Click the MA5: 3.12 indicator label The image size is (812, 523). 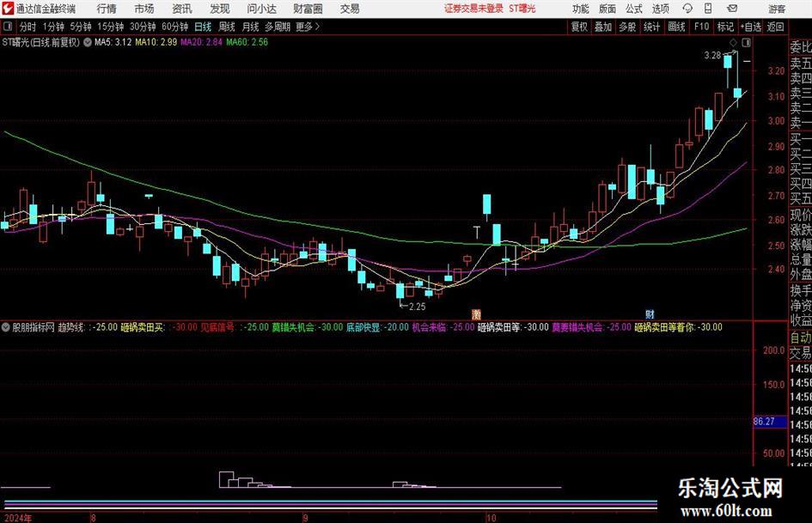(113, 42)
